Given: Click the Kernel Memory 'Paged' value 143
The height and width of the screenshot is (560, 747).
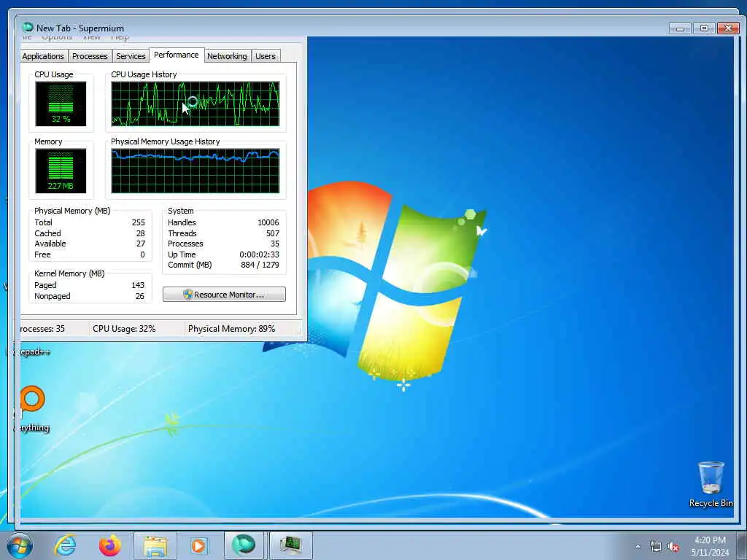Looking at the screenshot, I should 138,285.
